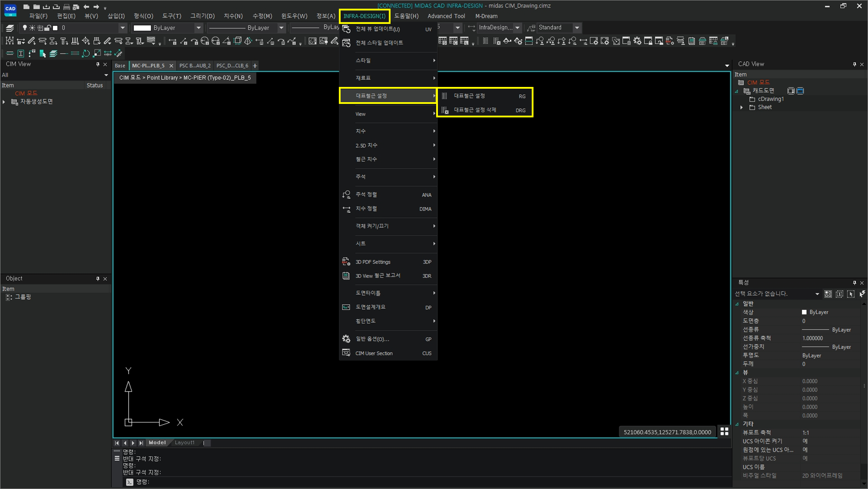Open the All filter dropdown in CIM View
Viewport: 868px width, 489px height.
(x=106, y=75)
